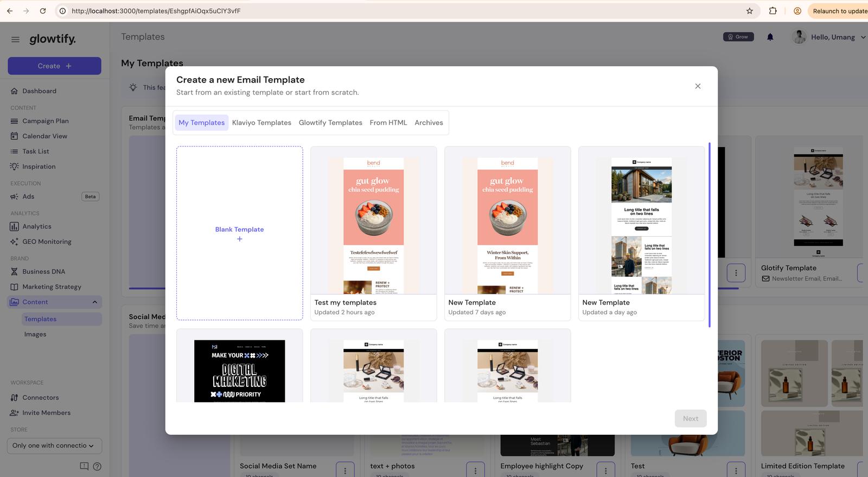Switch to the My Templates tab
Viewport: 868px width, 477px height.
click(201, 123)
